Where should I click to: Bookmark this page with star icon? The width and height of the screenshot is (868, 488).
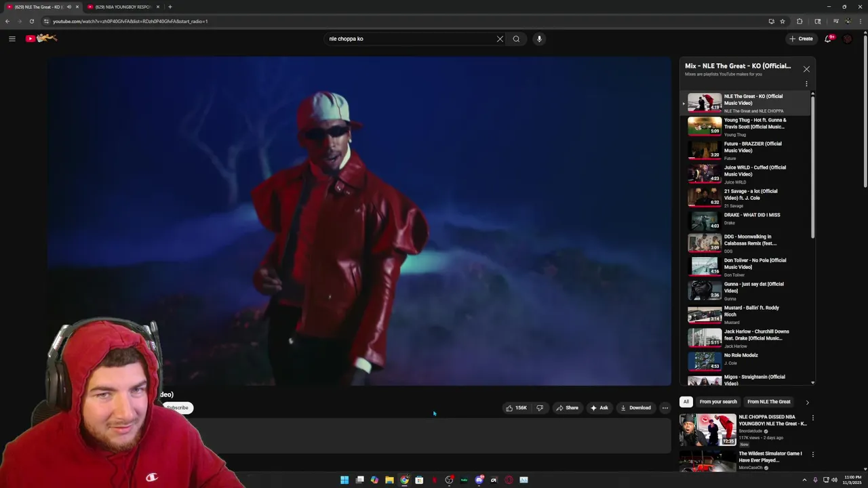[x=783, y=21]
